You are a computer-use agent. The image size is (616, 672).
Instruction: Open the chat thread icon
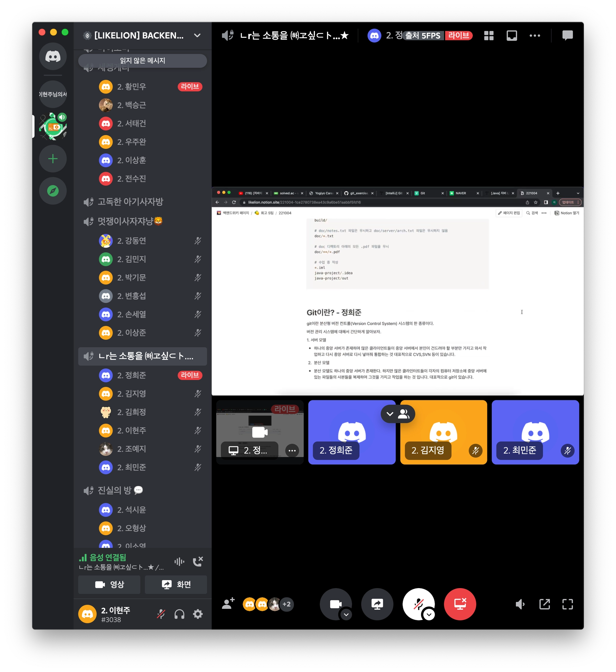[x=567, y=35]
